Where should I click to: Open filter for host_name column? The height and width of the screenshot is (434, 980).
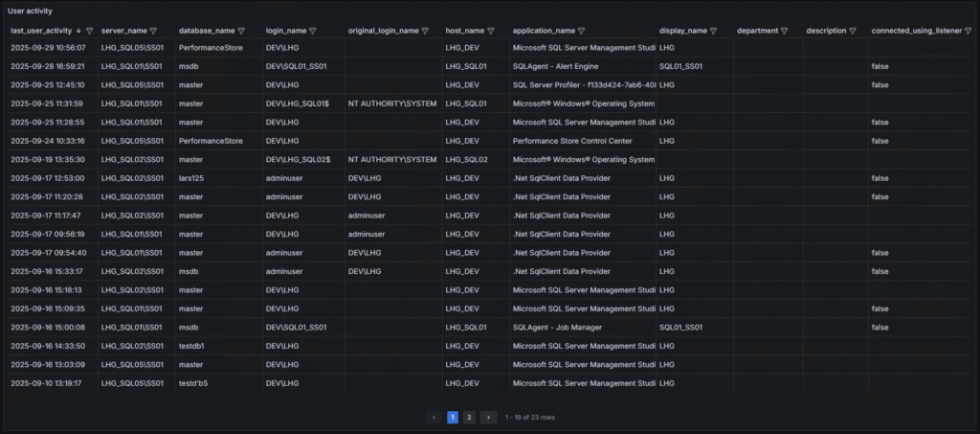491,31
